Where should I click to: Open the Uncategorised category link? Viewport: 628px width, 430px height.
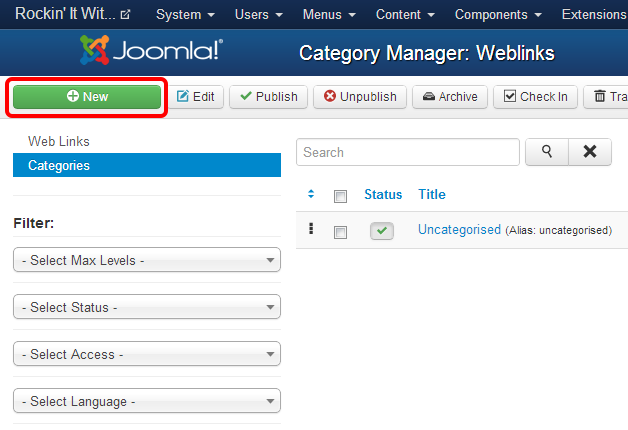(459, 229)
